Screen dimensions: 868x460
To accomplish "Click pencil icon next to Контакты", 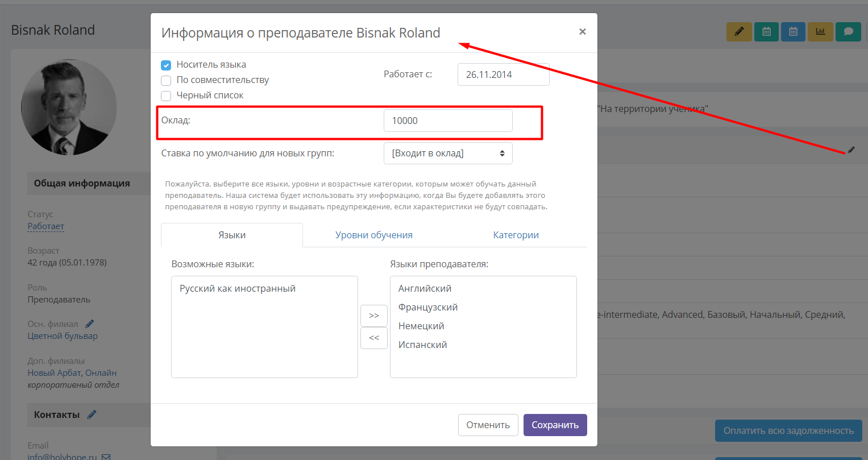I will pos(92,415).
